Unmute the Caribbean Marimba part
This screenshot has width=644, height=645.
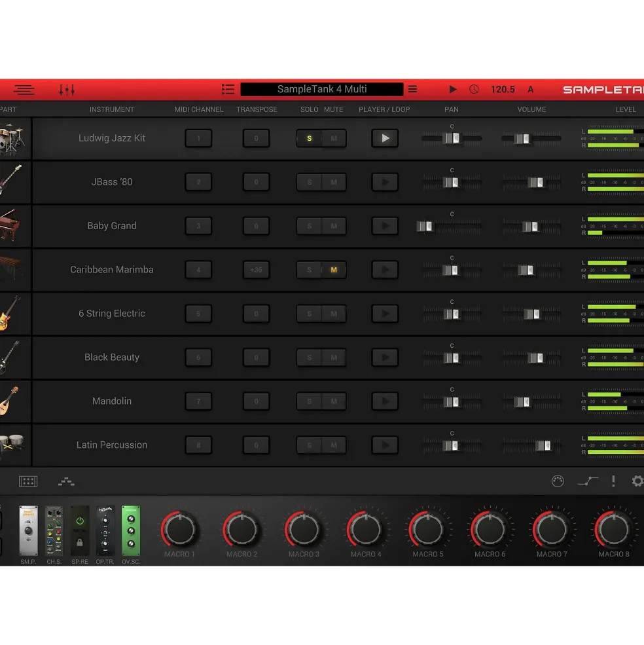[334, 270]
